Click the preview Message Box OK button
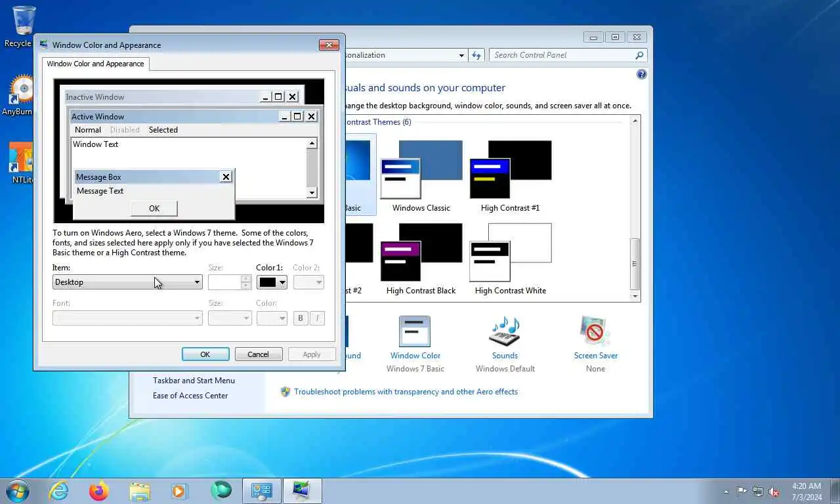Image resolution: width=840 pixels, height=504 pixels. (154, 208)
